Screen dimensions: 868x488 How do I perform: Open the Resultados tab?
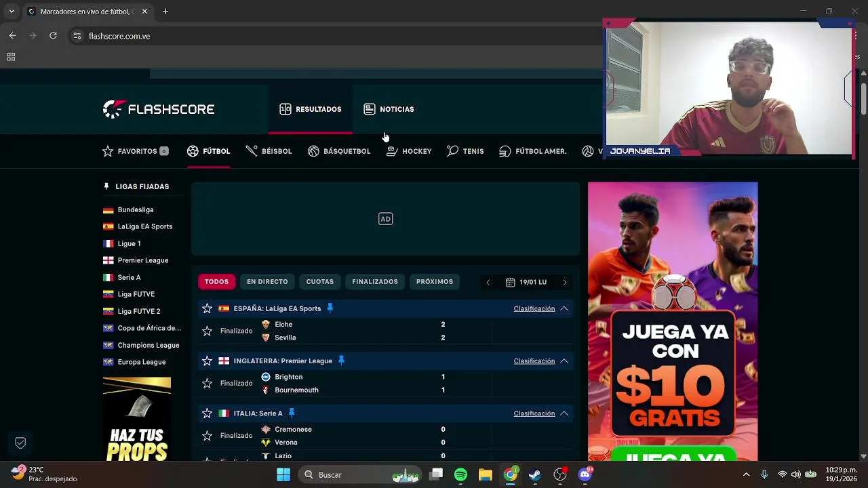pyautogui.click(x=311, y=109)
